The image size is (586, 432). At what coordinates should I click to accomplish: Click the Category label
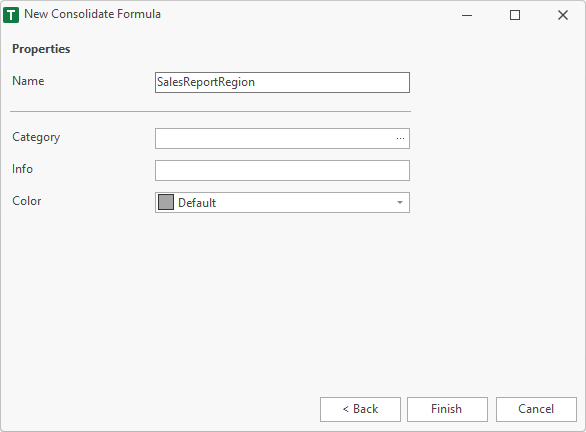pos(36,137)
